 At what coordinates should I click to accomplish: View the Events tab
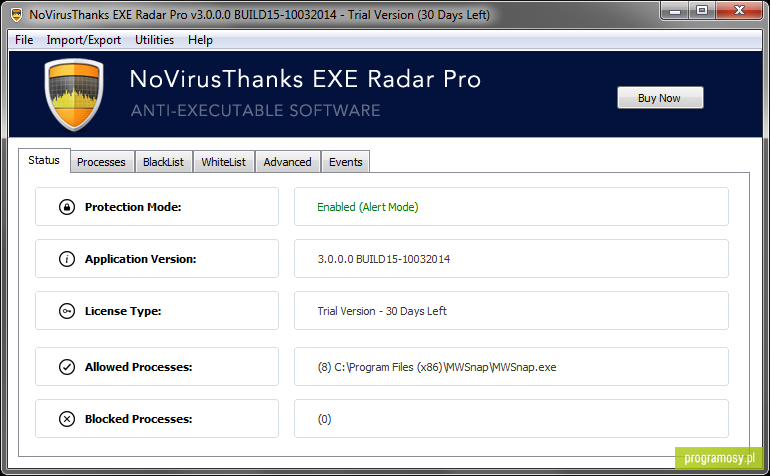tap(345, 162)
